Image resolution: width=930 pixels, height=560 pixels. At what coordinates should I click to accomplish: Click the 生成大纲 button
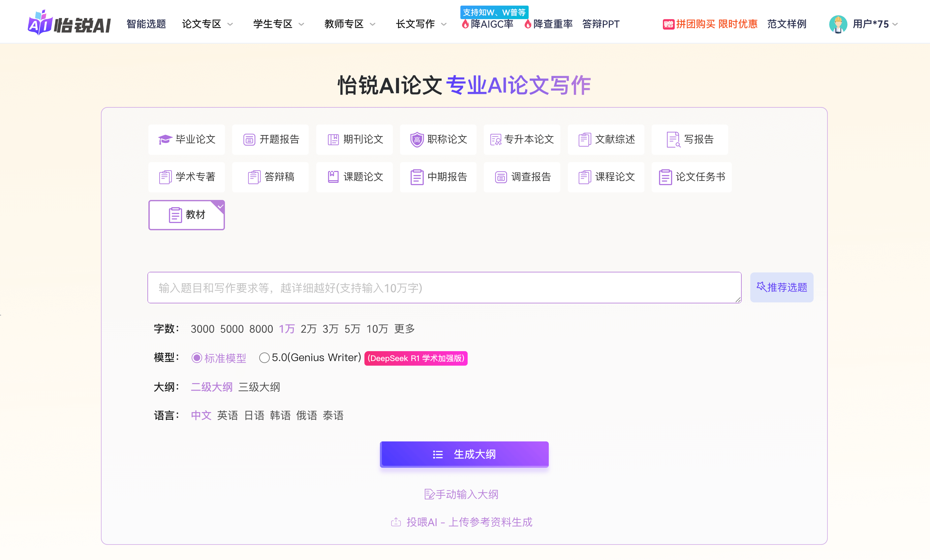coord(464,454)
